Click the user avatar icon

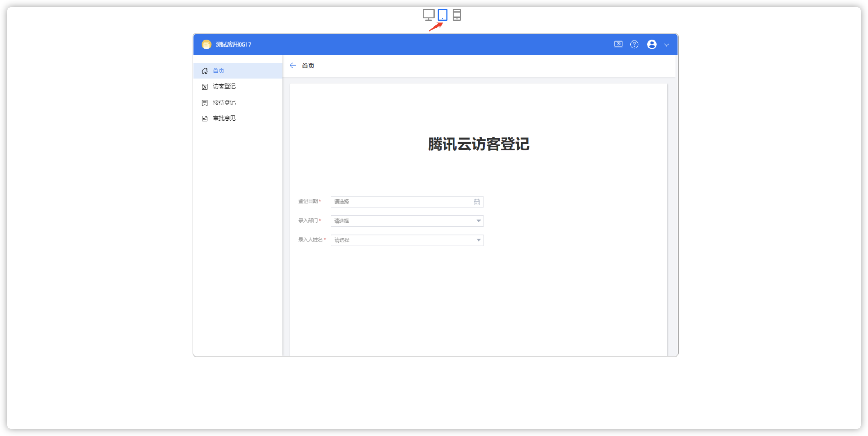[x=652, y=44]
